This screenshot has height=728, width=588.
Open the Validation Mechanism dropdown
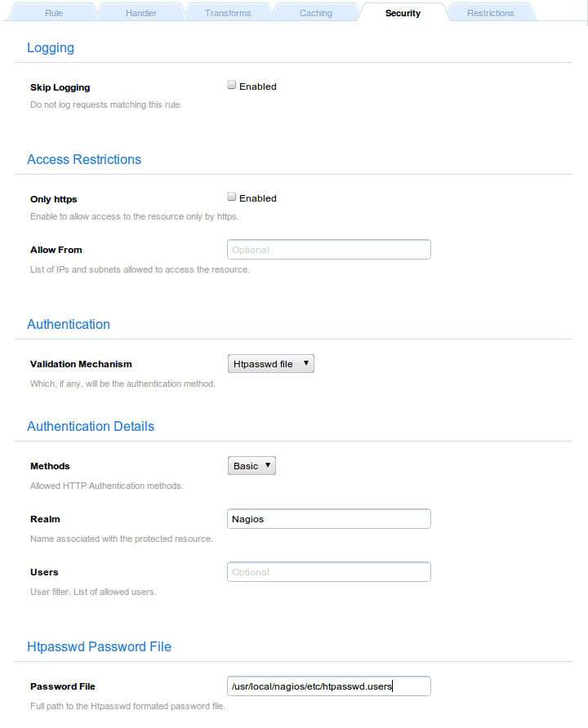tap(270, 364)
